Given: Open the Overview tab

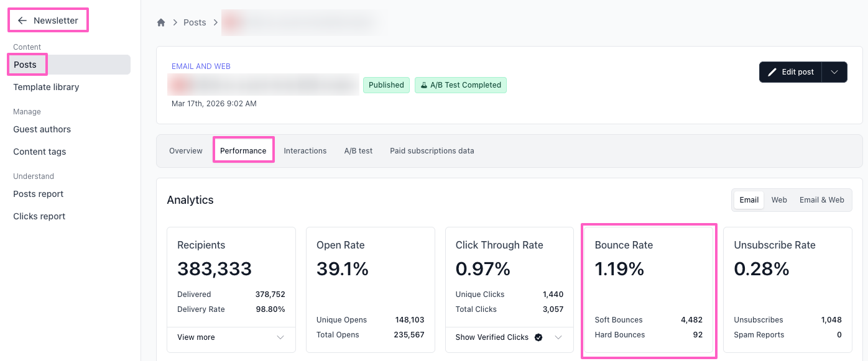Looking at the screenshot, I should point(186,151).
